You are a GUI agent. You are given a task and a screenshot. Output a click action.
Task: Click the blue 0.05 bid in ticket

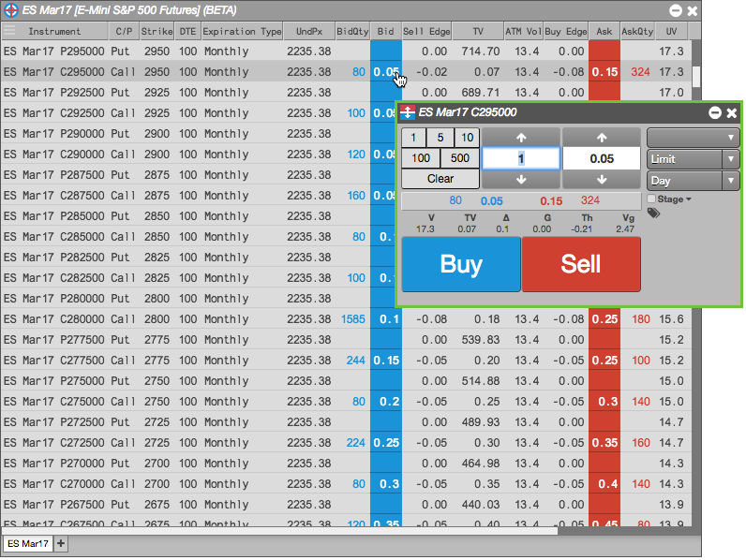(x=491, y=201)
